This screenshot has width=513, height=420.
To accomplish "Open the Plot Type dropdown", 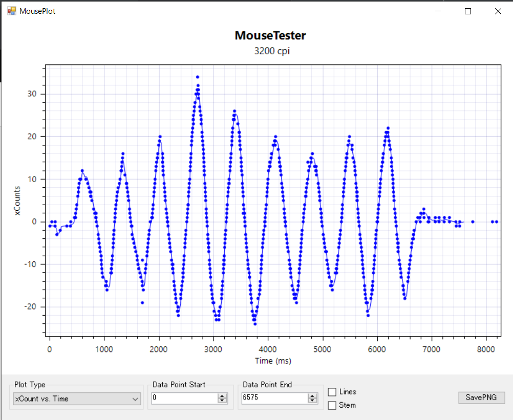I will [77, 399].
